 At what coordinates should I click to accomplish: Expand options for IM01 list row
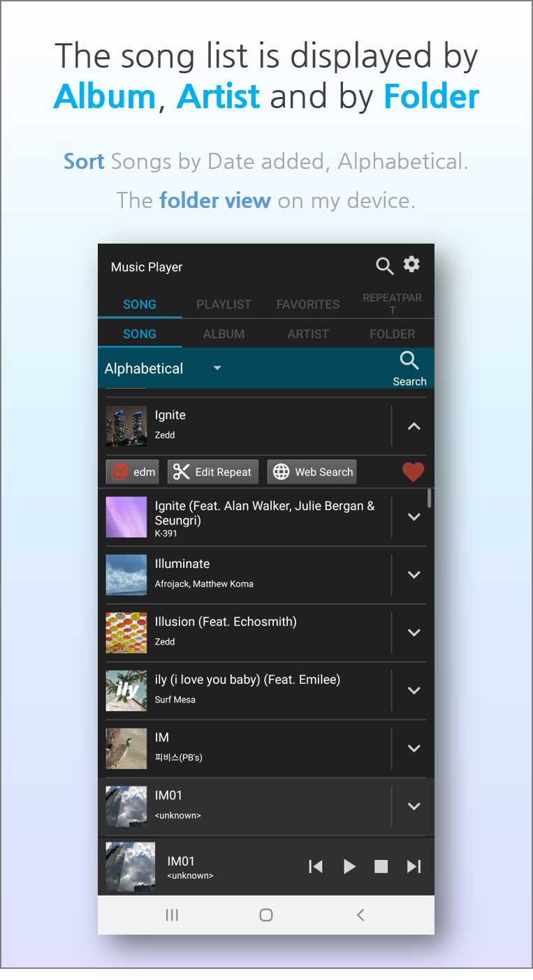[x=414, y=806]
